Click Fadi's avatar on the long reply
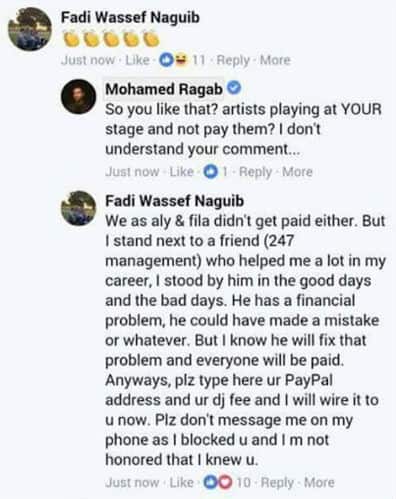This screenshot has width=396, height=499. click(79, 208)
